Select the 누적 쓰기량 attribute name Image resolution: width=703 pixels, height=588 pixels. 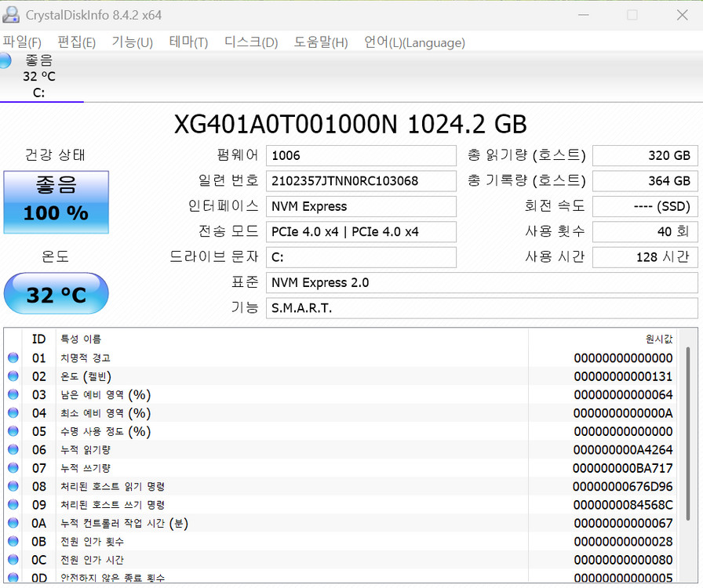(86, 468)
